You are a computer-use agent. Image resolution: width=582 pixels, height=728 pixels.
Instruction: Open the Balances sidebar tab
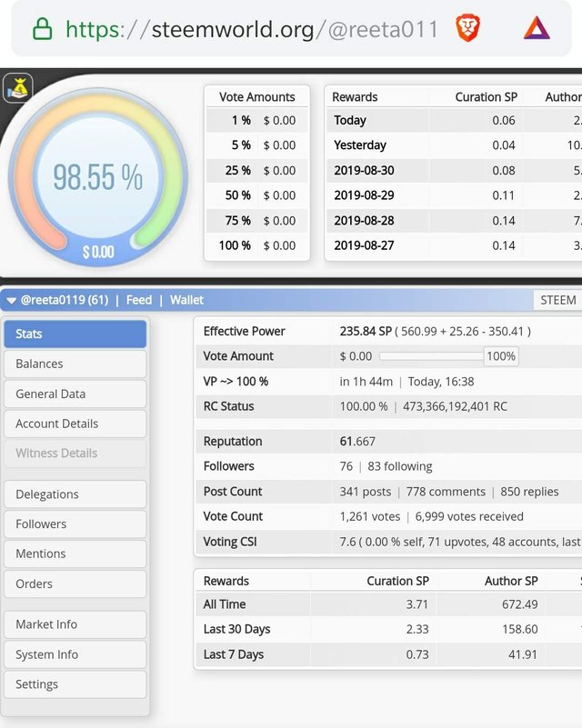[75, 364]
